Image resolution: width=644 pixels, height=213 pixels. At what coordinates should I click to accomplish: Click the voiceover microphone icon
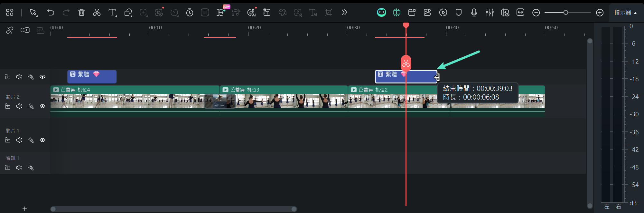pyautogui.click(x=474, y=13)
